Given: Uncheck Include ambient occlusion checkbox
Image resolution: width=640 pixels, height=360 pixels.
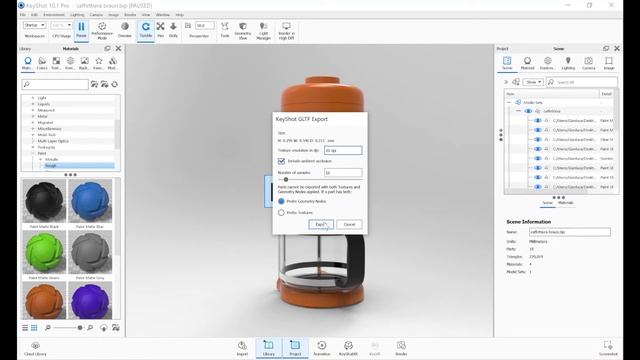Looking at the screenshot, I should pyautogui.click(x=281, y=161).
